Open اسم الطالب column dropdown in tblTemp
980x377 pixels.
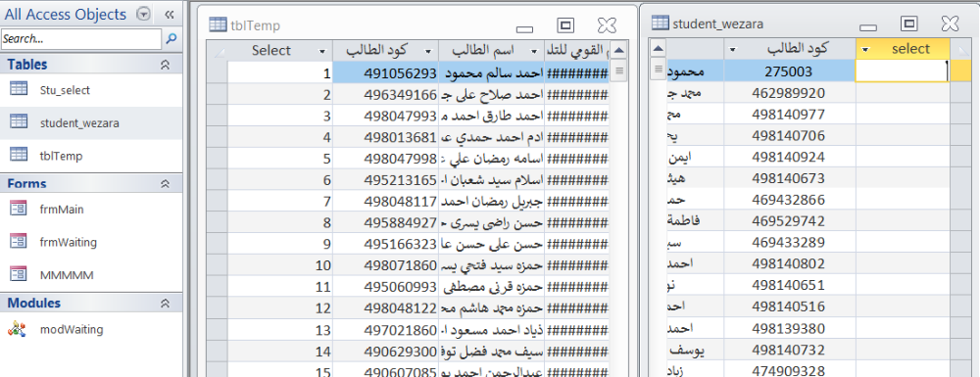[x=534, y=51]
